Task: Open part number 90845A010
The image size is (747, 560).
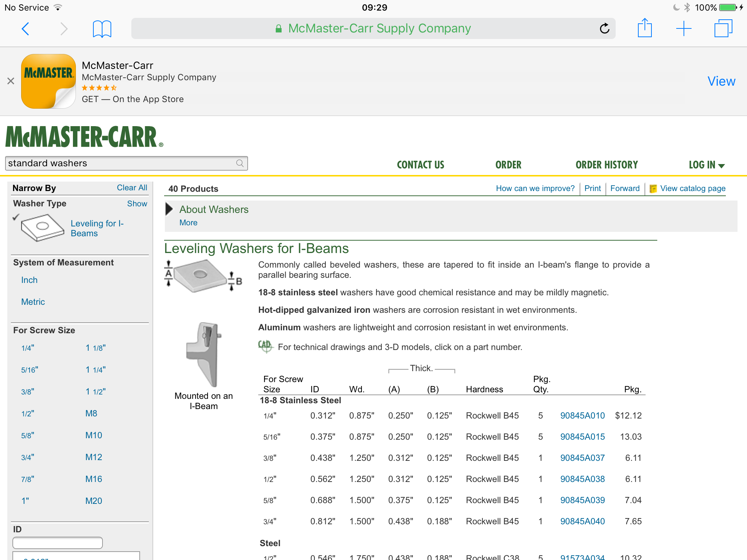Action: click(x=582, y=416)
